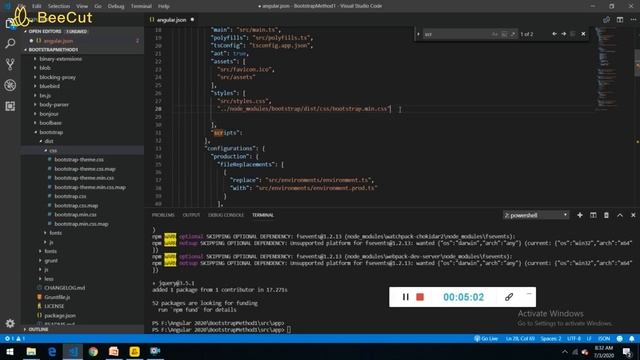Open the Terminal menu
Screen dimensions: 640x360
141,6
